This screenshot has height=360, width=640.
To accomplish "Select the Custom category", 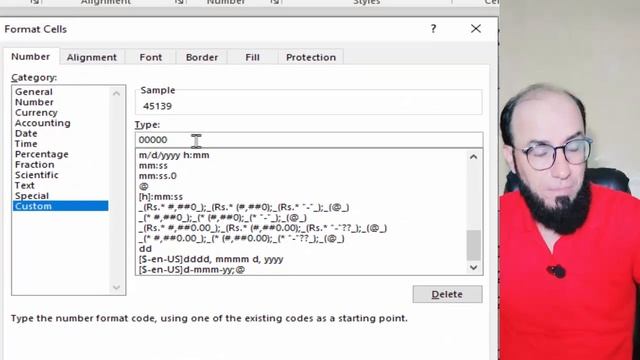I will pos(60,206).
